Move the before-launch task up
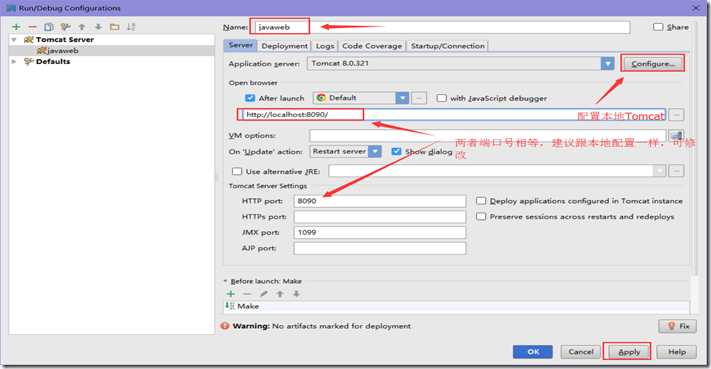 280,294
